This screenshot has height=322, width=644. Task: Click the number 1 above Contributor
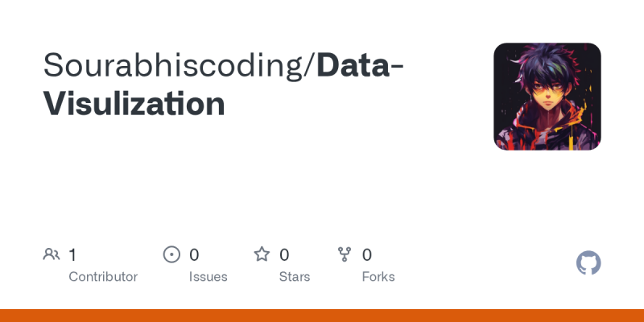(72, 255)
